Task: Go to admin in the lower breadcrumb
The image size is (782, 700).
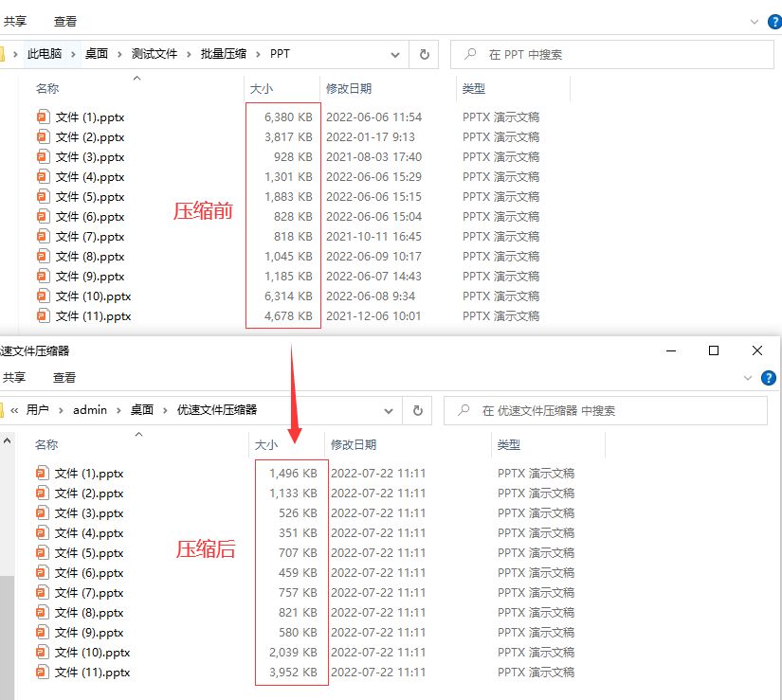Action: [x=90, y=410]
